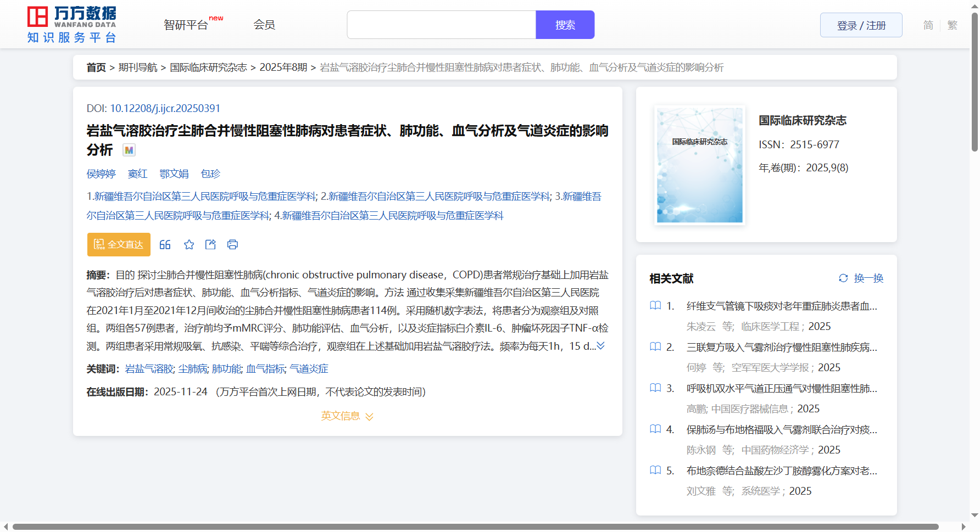Click the Wanfang Data logo
The height and width of the screenshot is (532, 980).
tap(72, 25)
